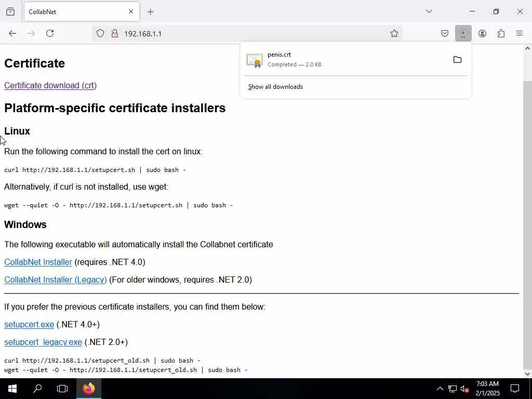Download the CollabNet Installer
This screenshot has height=399, width=532.
tap(38, 262)
